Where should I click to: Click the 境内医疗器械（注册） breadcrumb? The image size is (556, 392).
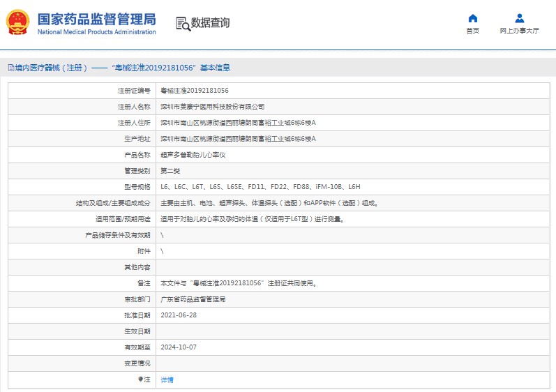[x=51, y=68]
